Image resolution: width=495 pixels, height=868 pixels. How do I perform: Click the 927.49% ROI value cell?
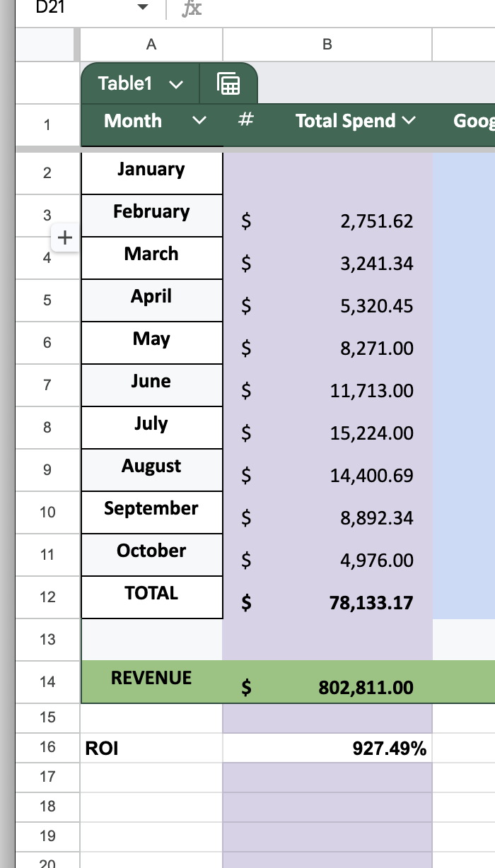point(327,748)
